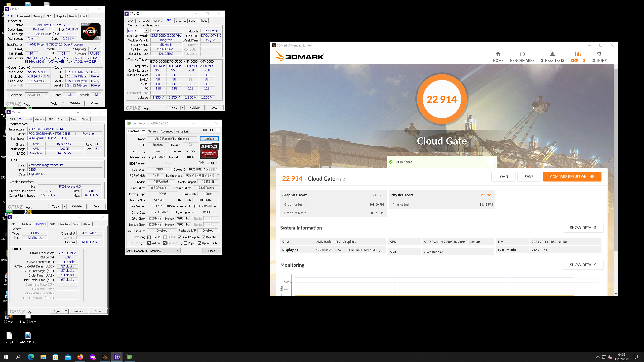Expand Tools dropdown arrow in Memory window
The width and height of the screenshot is (644, 362).
[x=66, y=311]
